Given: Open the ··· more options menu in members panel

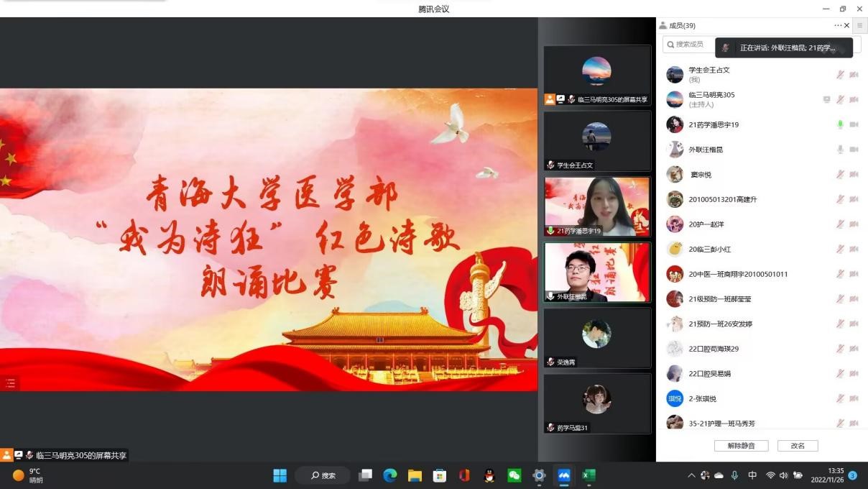Looking at the screenshot, I should tap(837, 24).
